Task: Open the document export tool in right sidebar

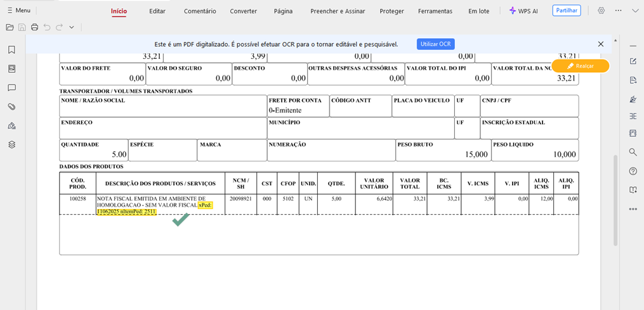Action: pos(633,80)
